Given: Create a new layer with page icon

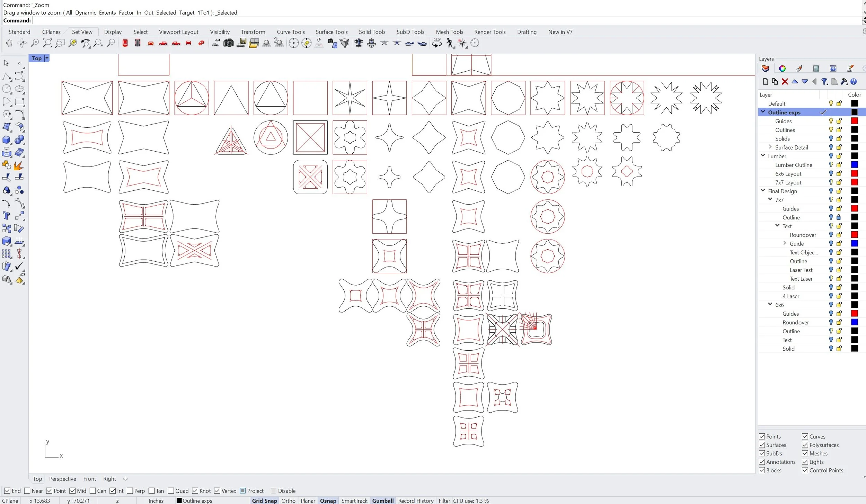Looking at the screenshot, I should (x=766, y=82).
